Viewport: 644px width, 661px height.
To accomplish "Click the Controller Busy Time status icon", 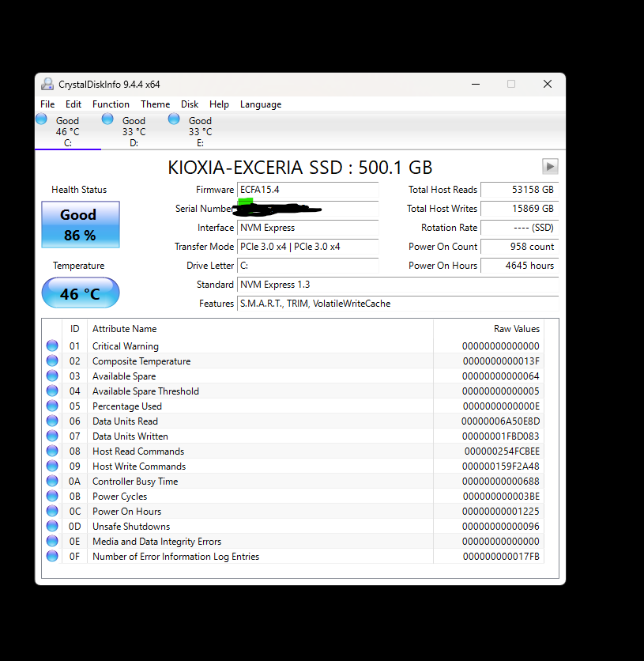I will pos(52,481).
